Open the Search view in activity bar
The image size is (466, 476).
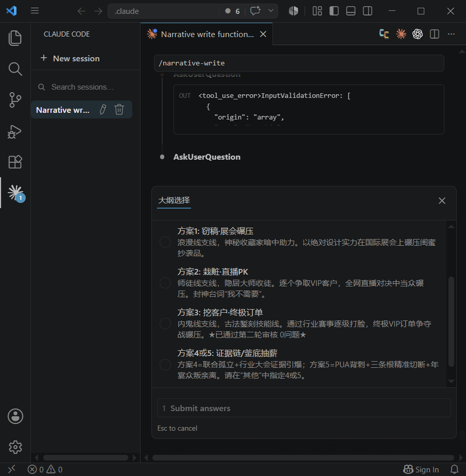coord(15,69)
